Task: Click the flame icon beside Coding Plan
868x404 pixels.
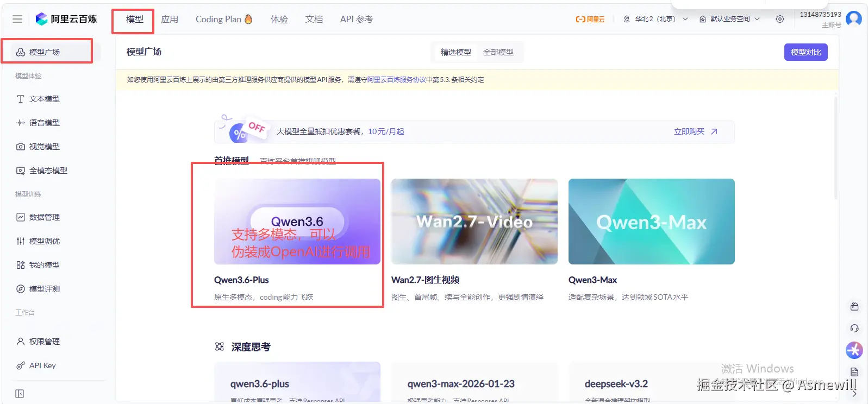Action: click(x=248, y=19)
